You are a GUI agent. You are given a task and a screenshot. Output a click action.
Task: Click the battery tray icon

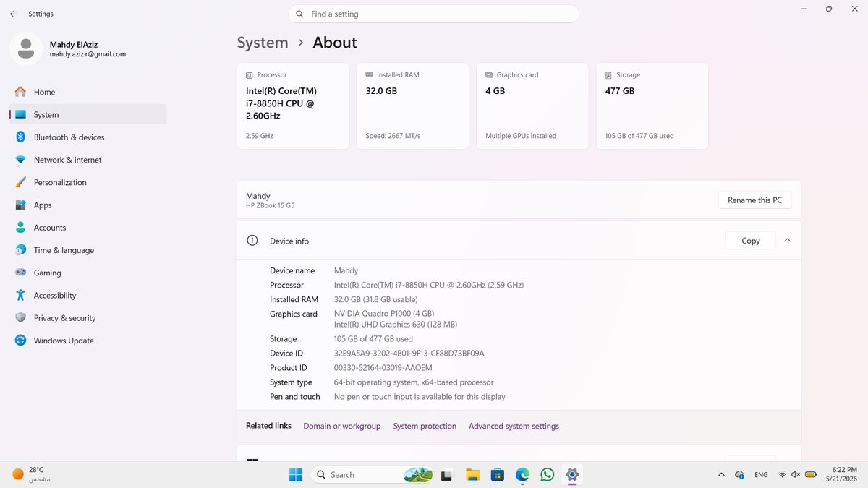pyautogui.click(x=811, y=475)
